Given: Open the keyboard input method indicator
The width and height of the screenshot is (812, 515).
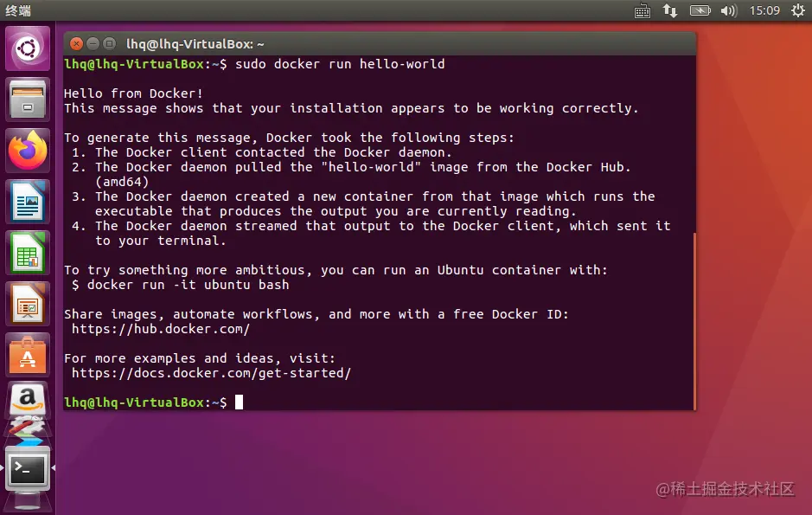Looking at the screenshot, I should [643, 11].
